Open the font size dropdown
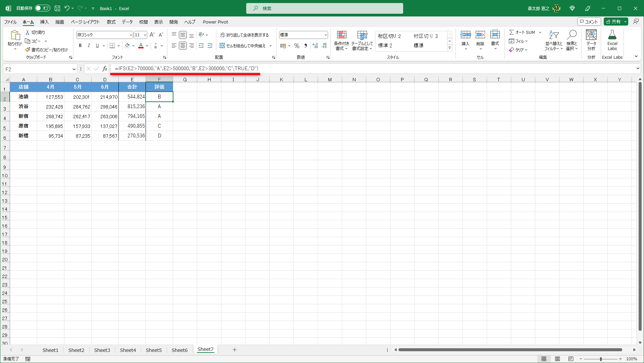Image resolution: width=644 pixels, height=363 pixels. 145,35
